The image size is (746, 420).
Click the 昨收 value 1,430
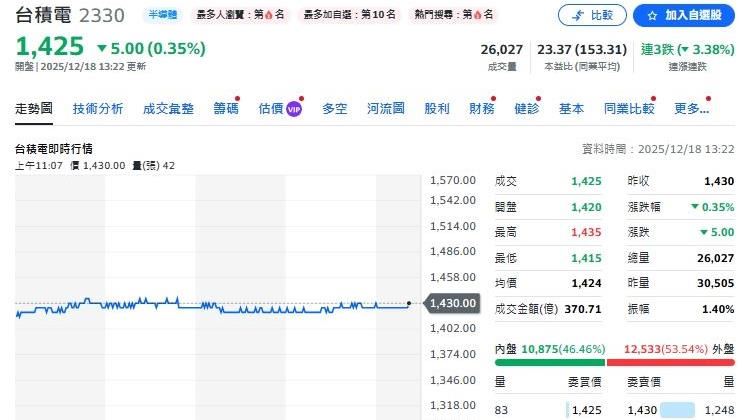pyautogui.click(x=719, y=181)
